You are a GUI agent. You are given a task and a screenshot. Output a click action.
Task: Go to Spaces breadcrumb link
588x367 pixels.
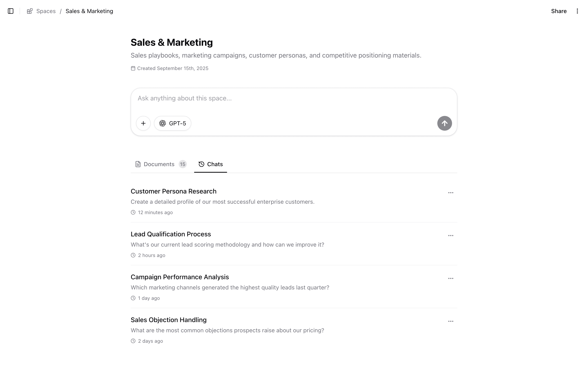(46, 11)
